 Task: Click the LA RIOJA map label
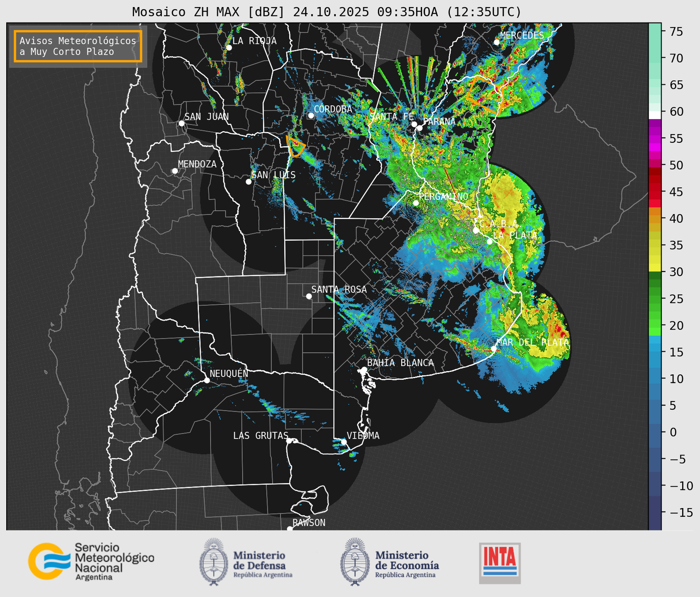(x=254, y=41)
